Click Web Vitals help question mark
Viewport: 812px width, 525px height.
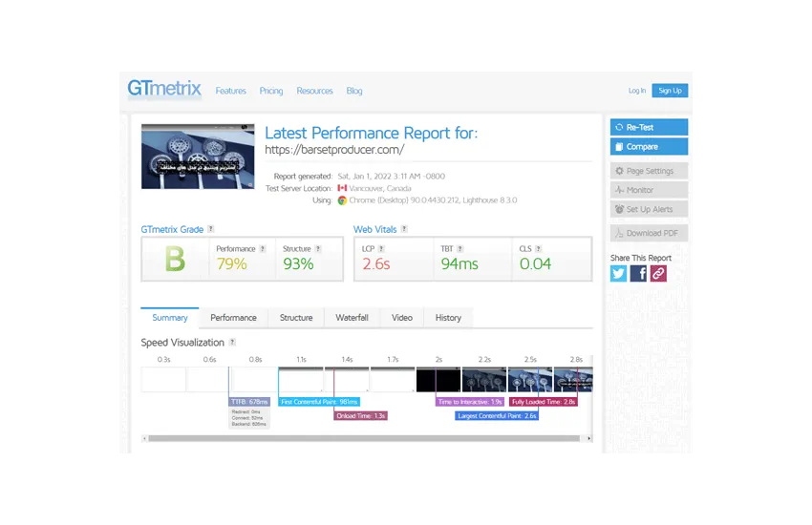pos(404,229)
